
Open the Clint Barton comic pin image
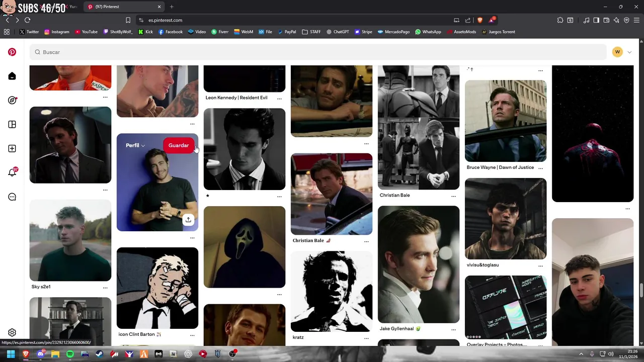coord(157,288)
